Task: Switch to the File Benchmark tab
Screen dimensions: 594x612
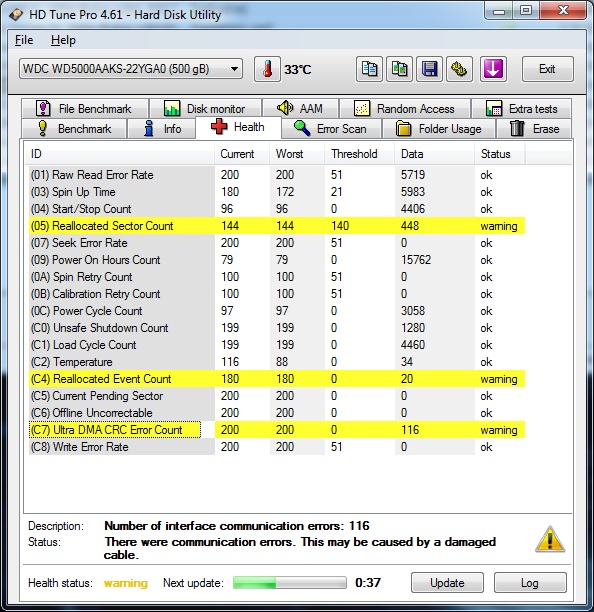Action: [85, 109]
